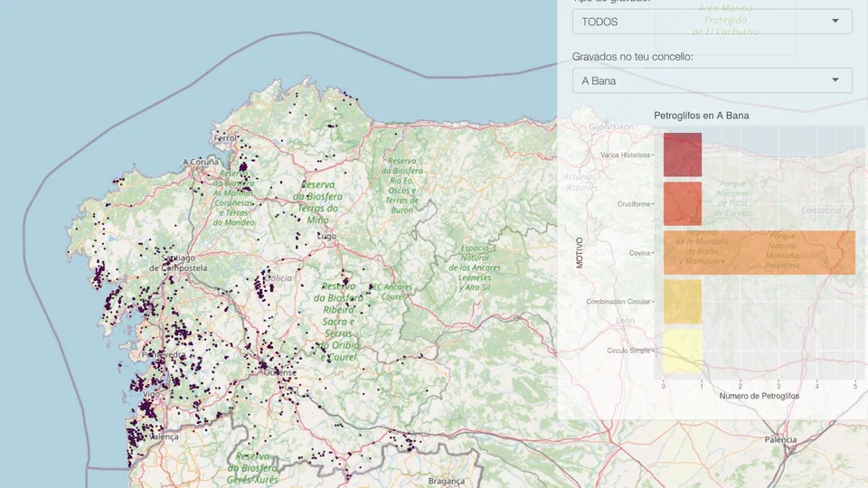
Task: Click the Covina orange bar
Action: click(759, 252)
